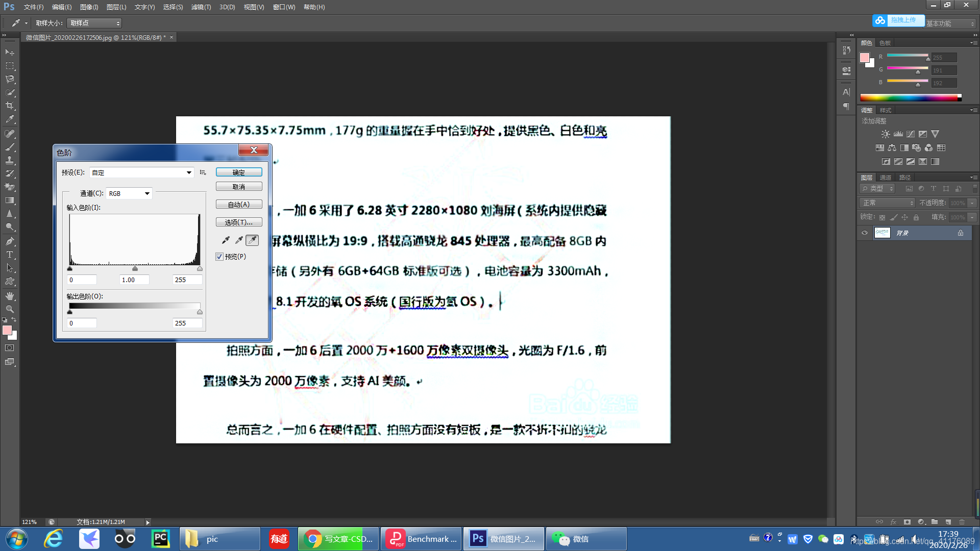The image size is (980, 551).
Task: Uncheck the 预览 checkbox in Levels dialog
Action: click(219, 257)
